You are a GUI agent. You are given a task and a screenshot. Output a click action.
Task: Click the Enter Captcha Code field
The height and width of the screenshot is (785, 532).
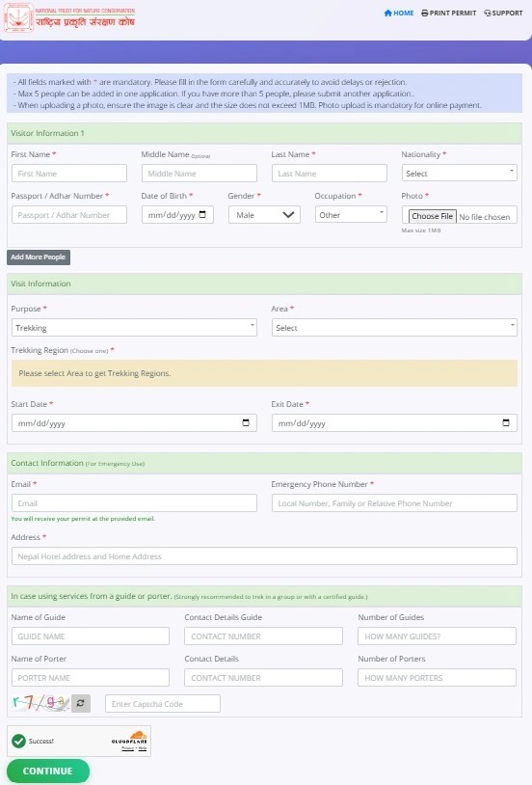tap(163, 703)
